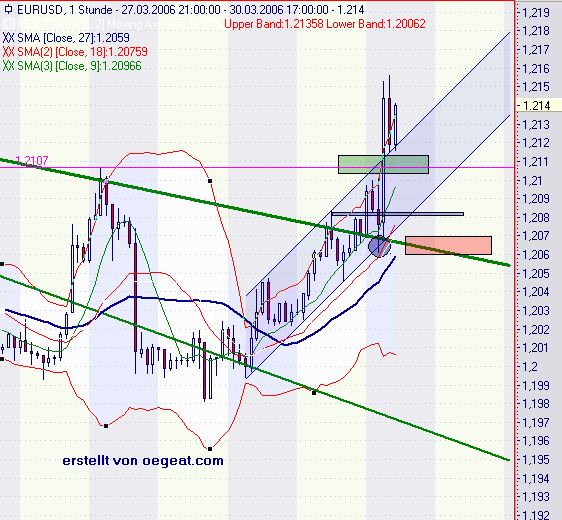Click the Lower Band:1.20062 value
This screenshot has height=520, width=562.
coord(376,24)
